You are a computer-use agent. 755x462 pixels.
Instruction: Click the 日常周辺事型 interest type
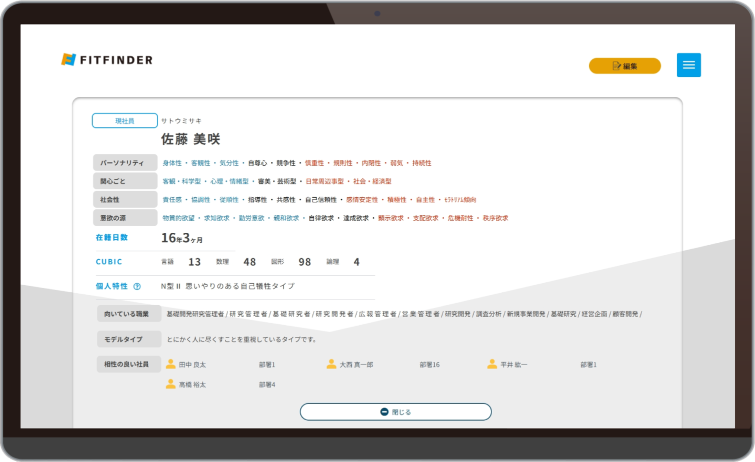pos(325,182)
